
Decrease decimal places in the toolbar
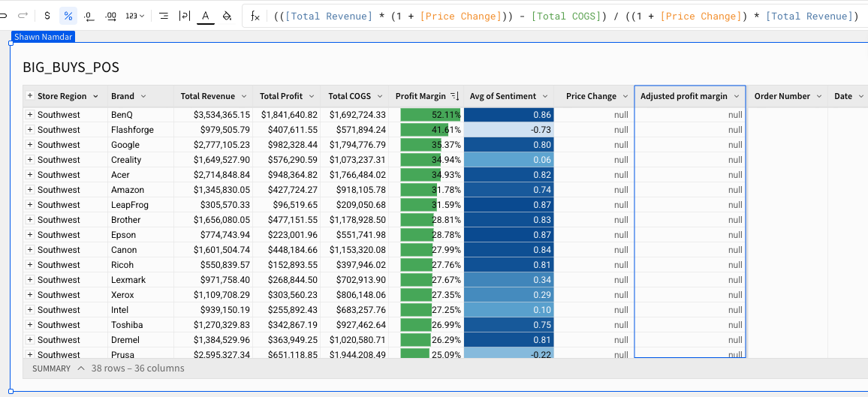tap(89, 16)
